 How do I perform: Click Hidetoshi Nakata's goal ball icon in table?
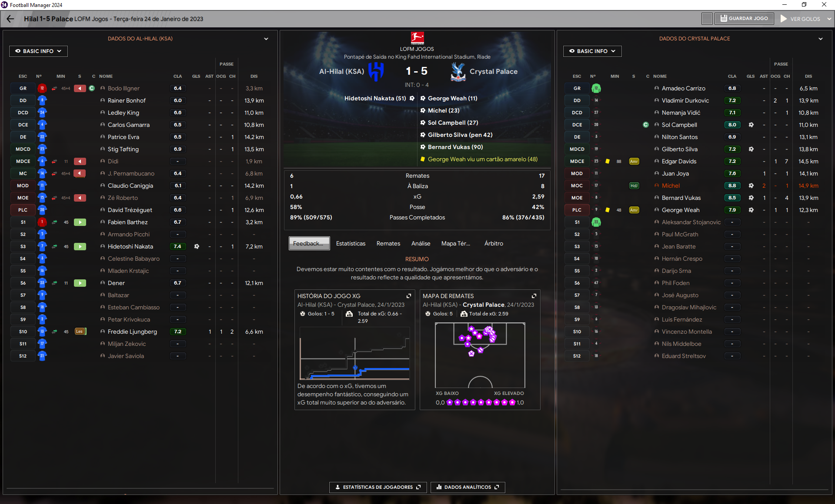click(x=197, y=246)
